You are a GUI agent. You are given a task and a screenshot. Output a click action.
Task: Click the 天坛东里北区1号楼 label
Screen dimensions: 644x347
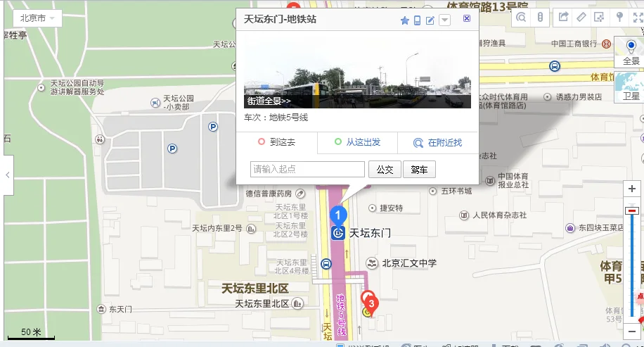coord(291,211)
